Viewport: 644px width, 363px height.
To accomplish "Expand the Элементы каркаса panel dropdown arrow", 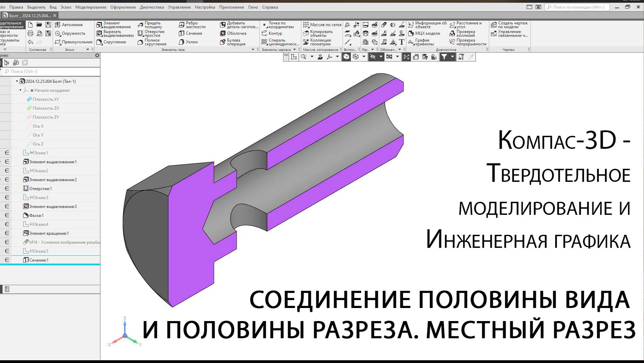I will [294, 49].
